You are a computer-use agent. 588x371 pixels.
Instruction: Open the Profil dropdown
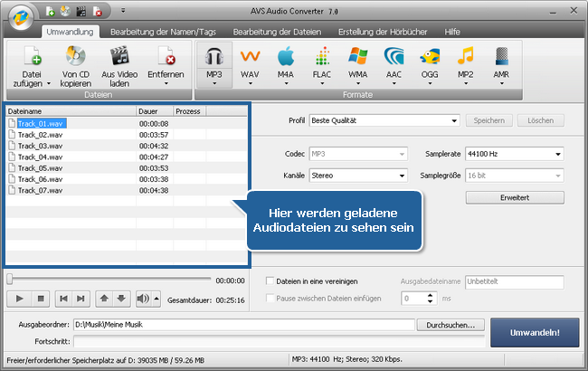click(384, 120)
